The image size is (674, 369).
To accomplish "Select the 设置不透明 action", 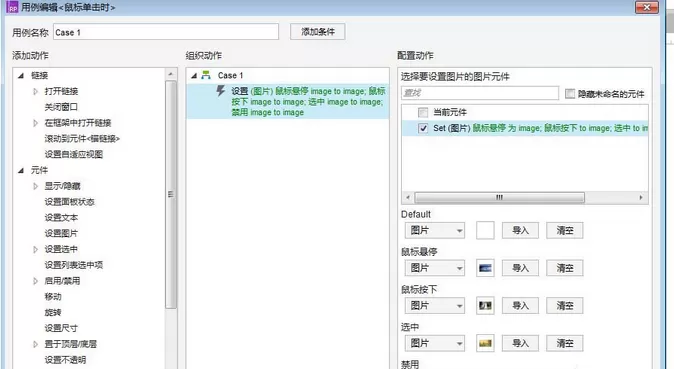I will pos(65,360).
